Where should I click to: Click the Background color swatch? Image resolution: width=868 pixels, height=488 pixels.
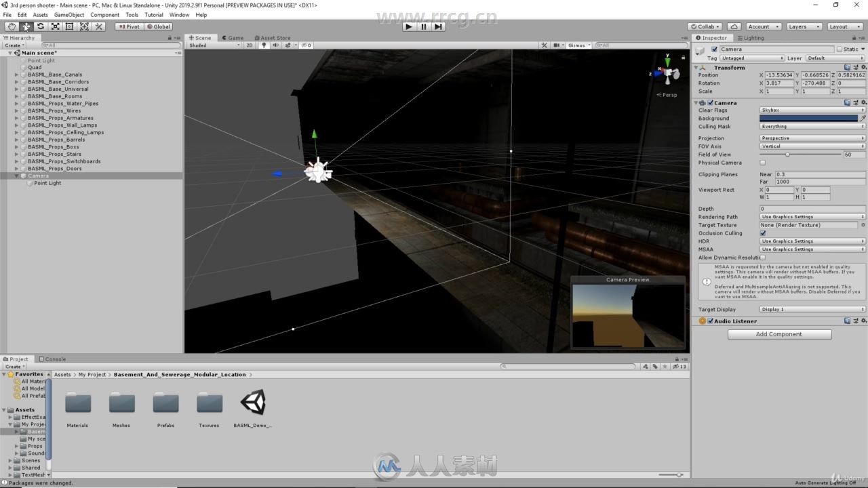[x=808, y=118]
